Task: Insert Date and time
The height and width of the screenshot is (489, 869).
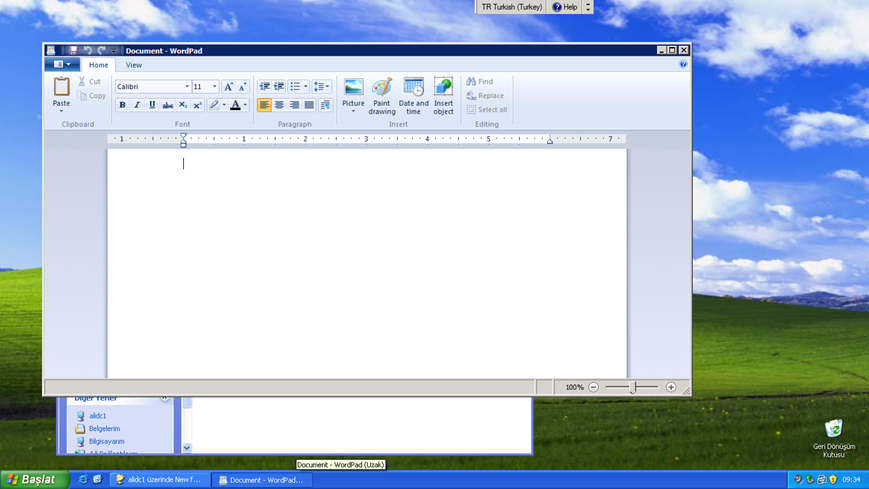Action: 413,96
